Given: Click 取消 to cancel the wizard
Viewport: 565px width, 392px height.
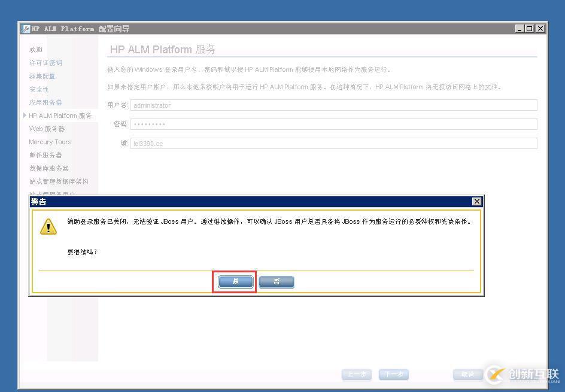Looking at the screenshot, I should (x=467, y=374).
